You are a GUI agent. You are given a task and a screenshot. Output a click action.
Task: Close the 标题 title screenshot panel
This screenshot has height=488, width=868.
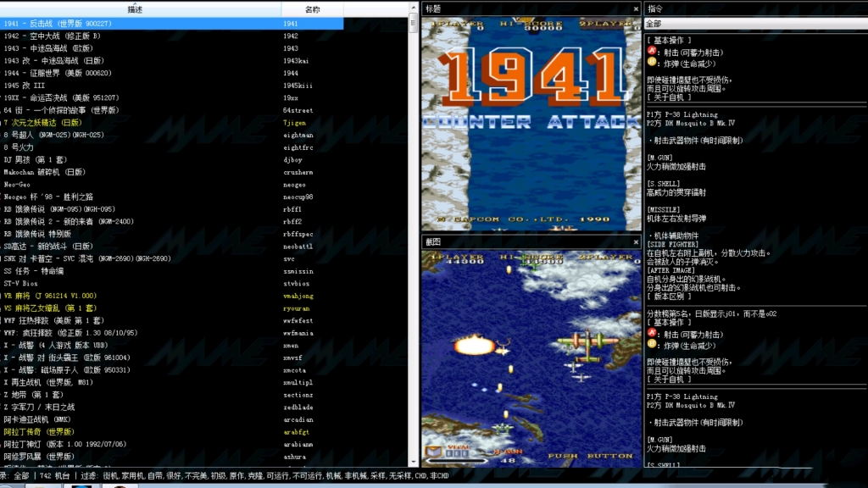pos(636,9)
